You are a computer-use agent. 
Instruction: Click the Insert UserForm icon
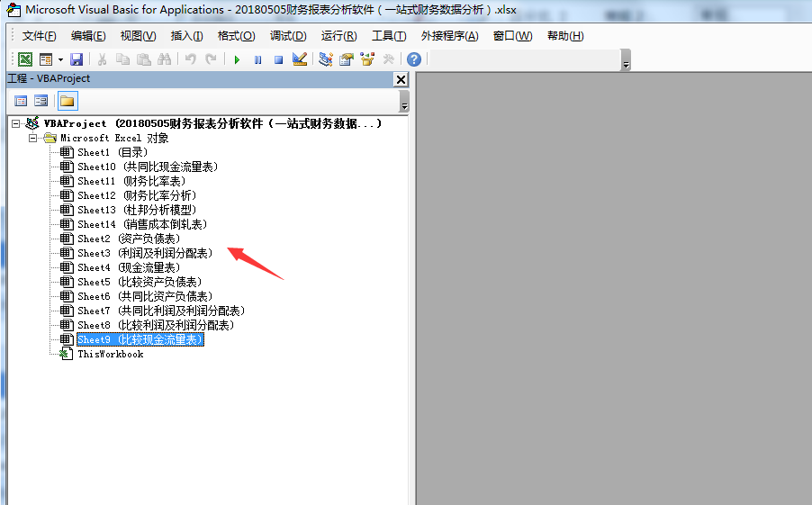point(46,59)
